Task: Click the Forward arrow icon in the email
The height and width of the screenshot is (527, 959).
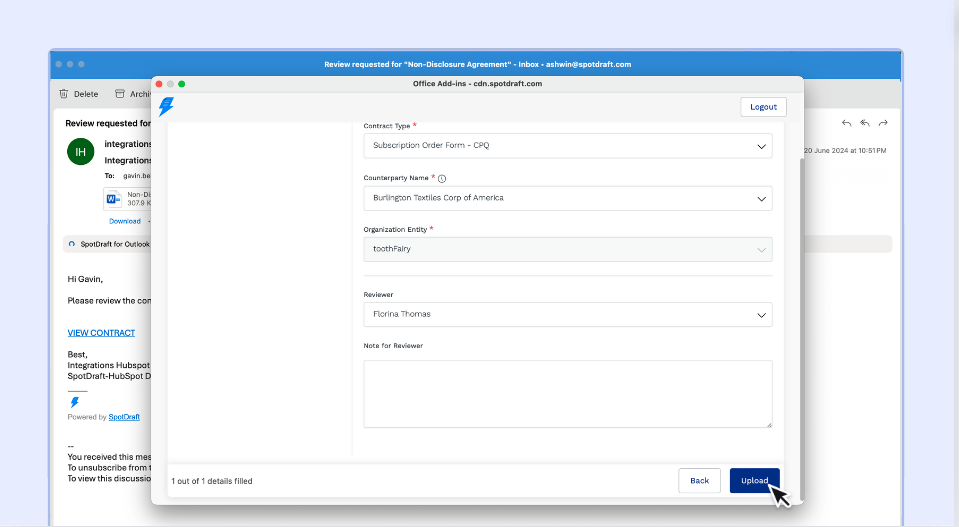Action: [883, 123]
